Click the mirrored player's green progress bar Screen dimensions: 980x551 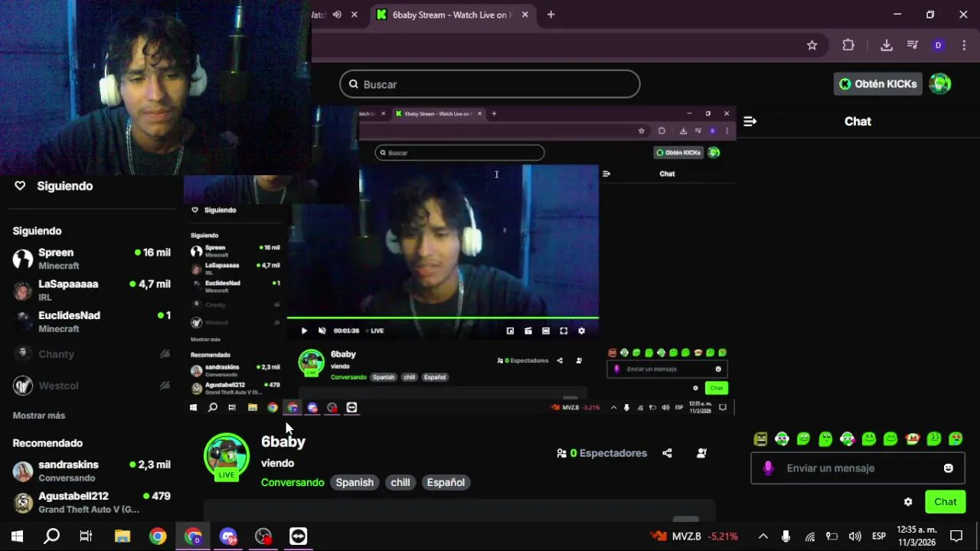443,318
